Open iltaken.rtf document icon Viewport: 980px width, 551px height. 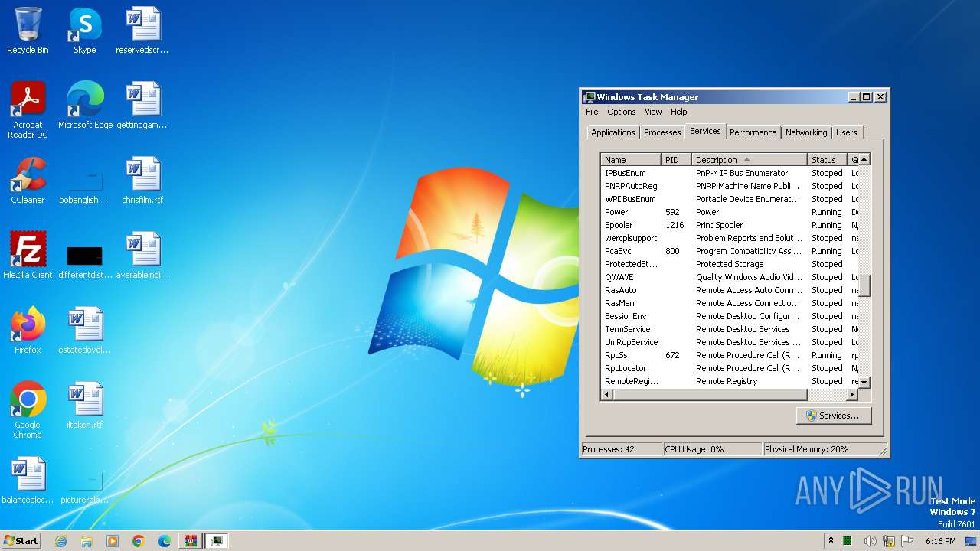click(x=84, y=406)
